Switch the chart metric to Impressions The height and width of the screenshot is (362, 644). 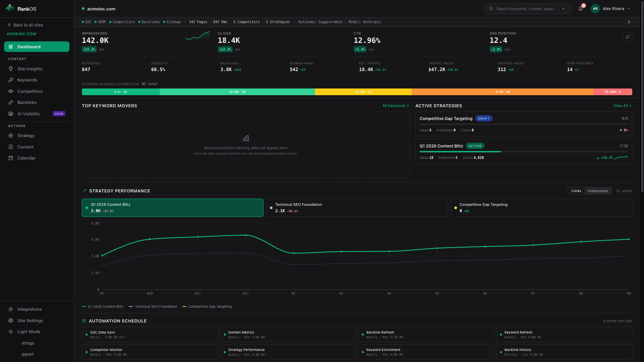[598, 191]
